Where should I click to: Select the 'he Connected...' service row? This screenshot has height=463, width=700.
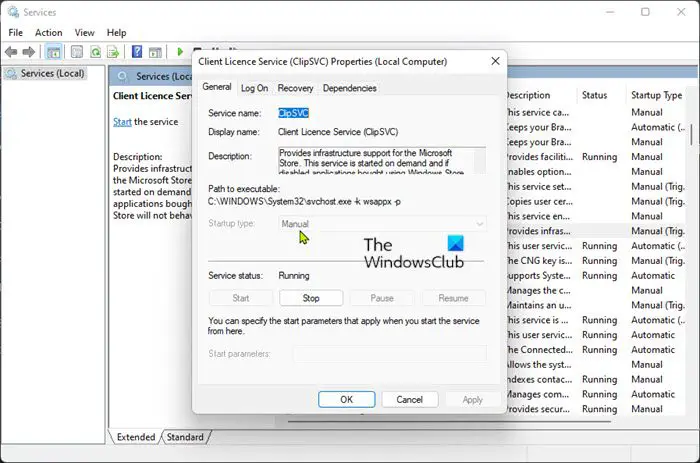[596, 350]
